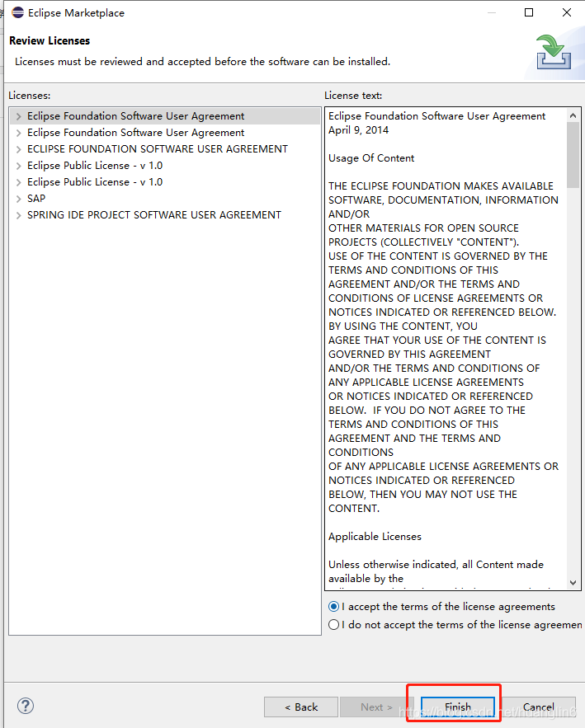Close the Eclipse Marketplace dialog

point(567,12)
